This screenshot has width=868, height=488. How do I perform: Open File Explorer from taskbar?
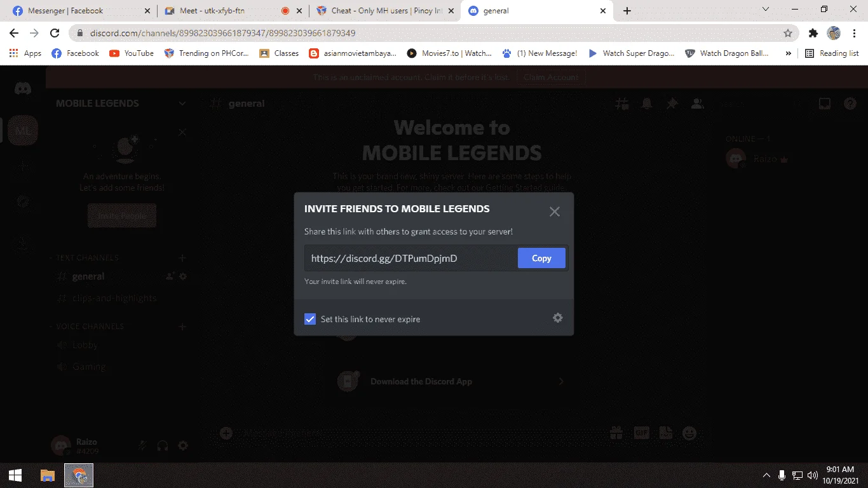pyautogui.click(x=48, y=475)
